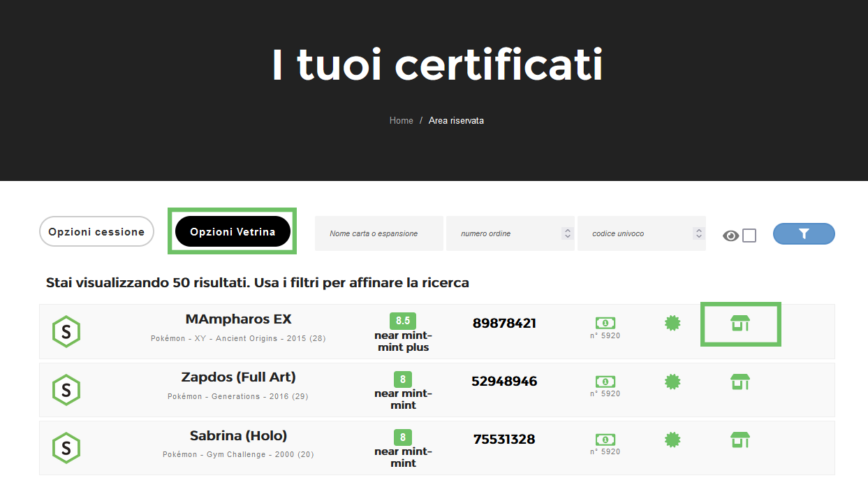Open the Opzioni cessione options

96,231
